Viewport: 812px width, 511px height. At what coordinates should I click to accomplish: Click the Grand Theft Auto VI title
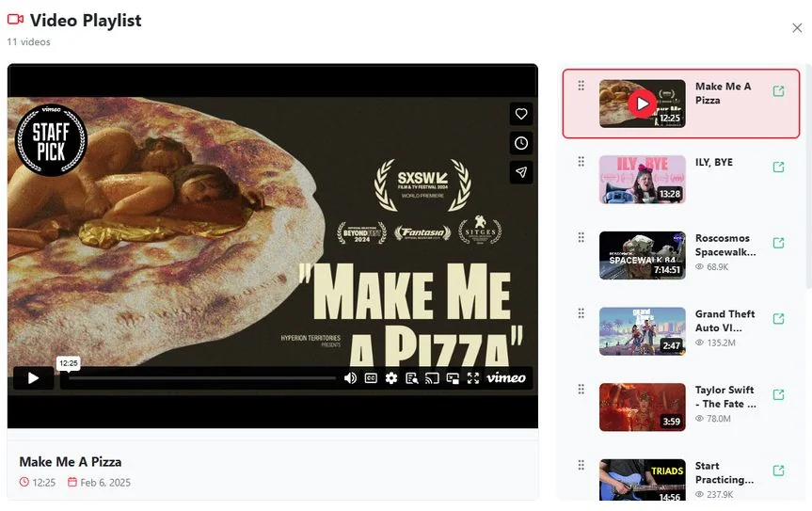[x=724, y=321]
